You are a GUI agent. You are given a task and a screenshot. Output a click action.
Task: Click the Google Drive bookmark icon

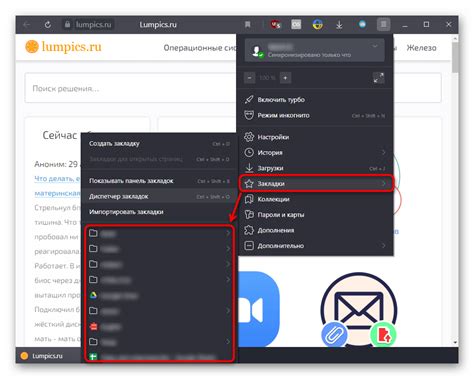(94, 295)
